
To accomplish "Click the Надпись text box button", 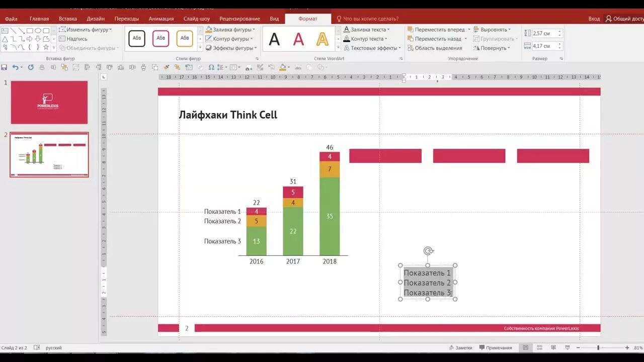I will [73, 39].
